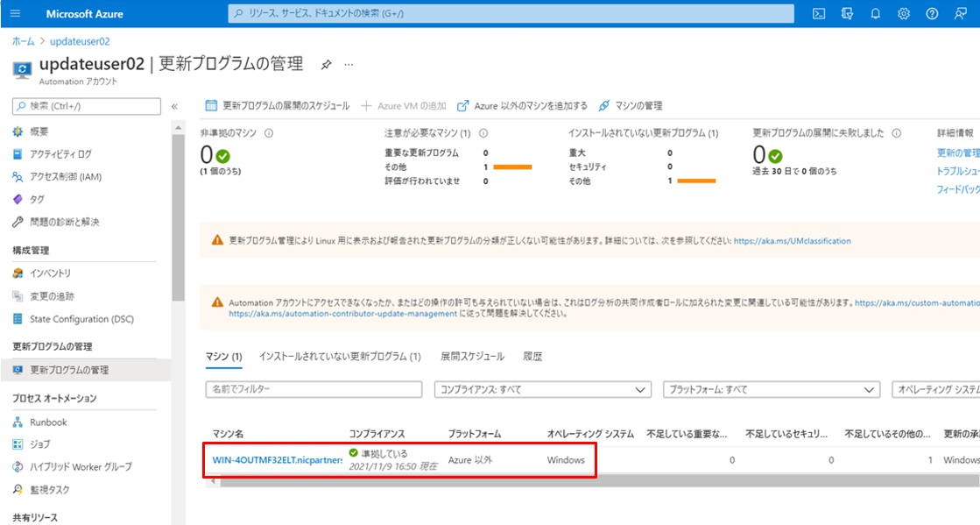
Task: Open the more options ellipsis beside title
Action: pos(349,65)
